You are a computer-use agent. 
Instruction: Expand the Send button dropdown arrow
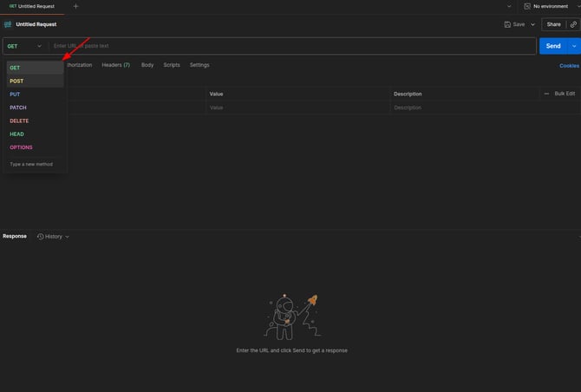click(x=574, y=46)
